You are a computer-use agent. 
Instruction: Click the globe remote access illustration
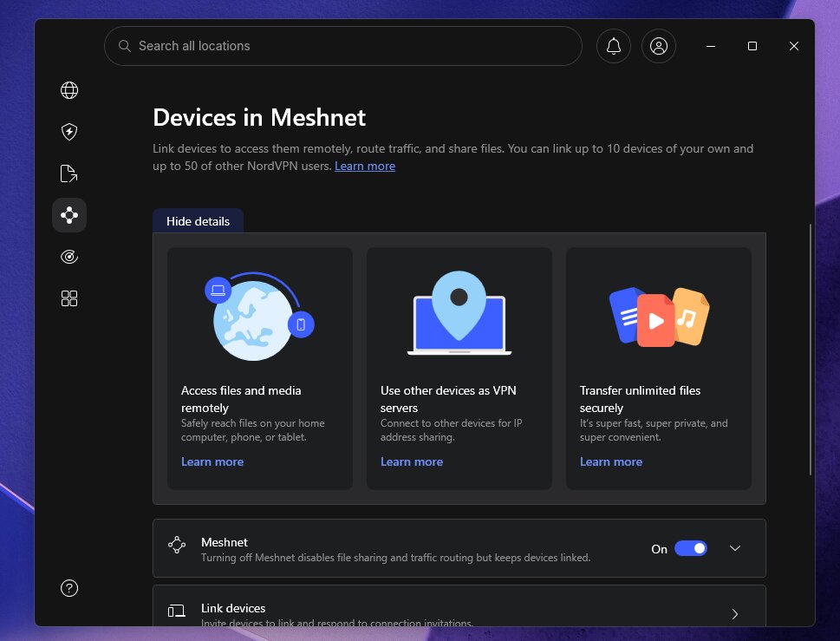(259, 317)
